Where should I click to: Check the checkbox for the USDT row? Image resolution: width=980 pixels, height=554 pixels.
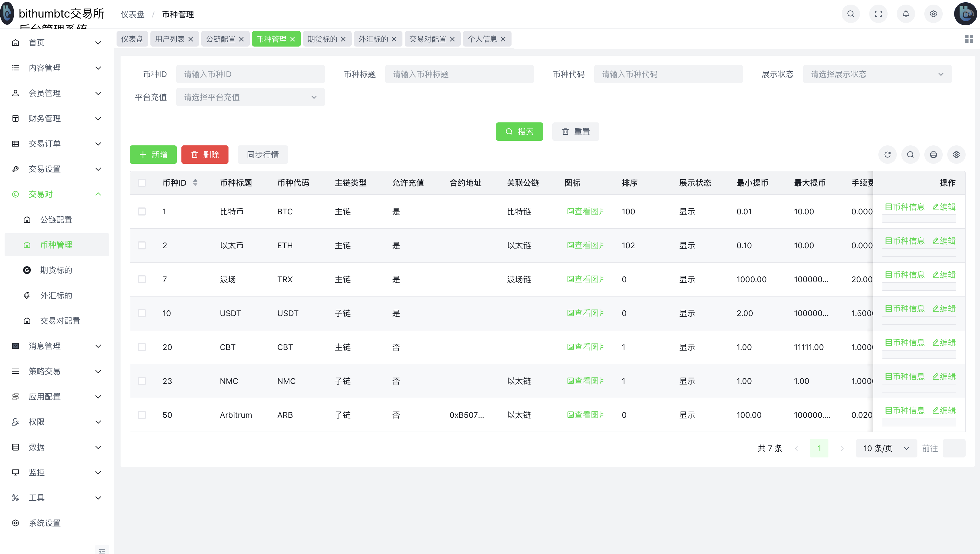click(x=142, y=313)
